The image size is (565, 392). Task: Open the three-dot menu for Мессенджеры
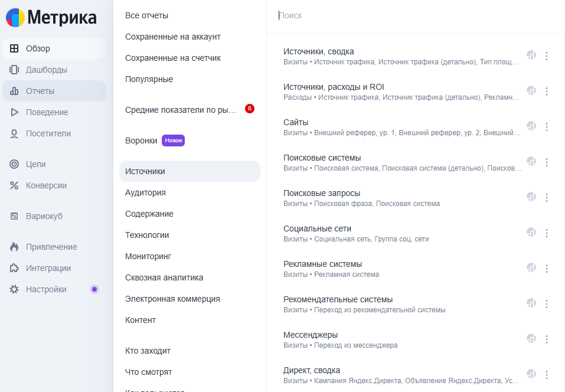[547, 339]
